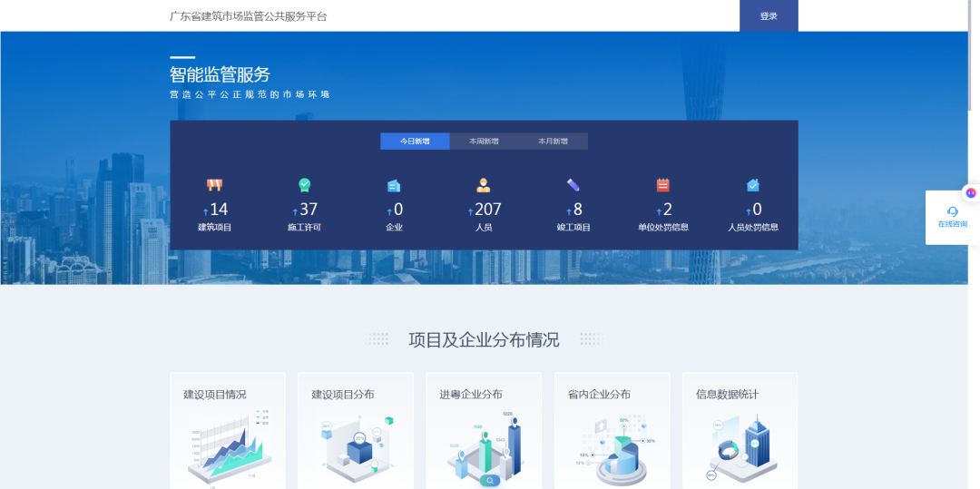Open the 建设项目情况 card title
Image resolution: width=980 pixels, height=489 pixels.
coord(214,395)
